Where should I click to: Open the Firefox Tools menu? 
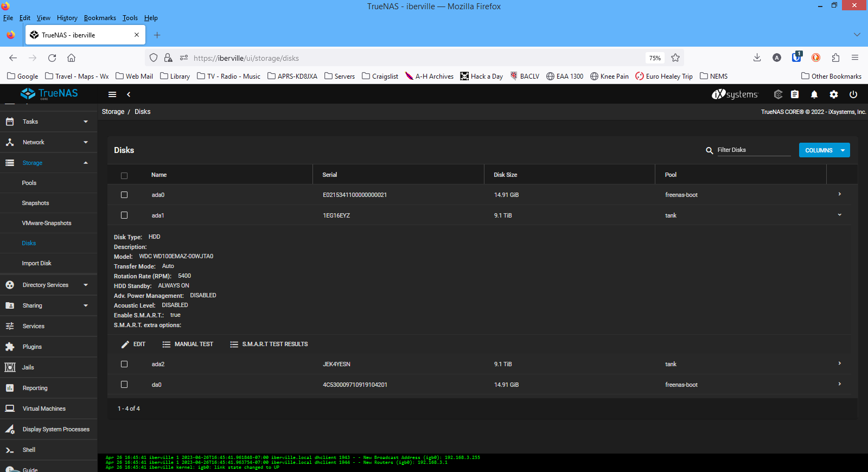tap(130, 18)
